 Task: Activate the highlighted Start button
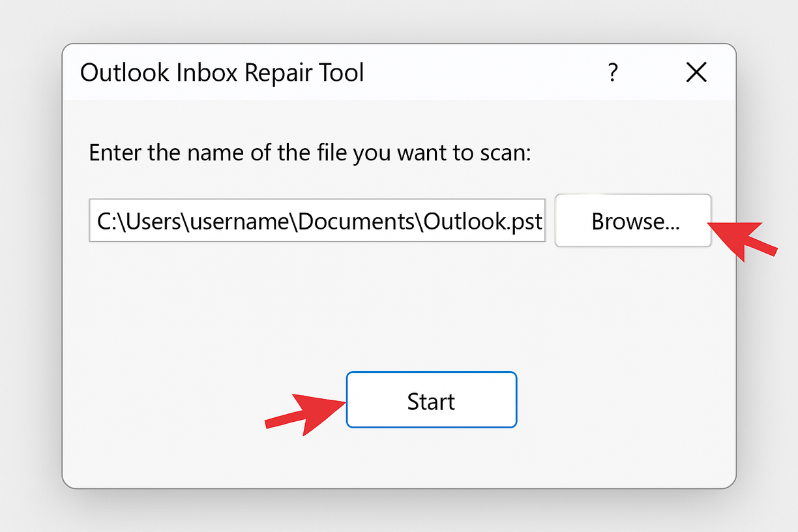tap(431, 400)
